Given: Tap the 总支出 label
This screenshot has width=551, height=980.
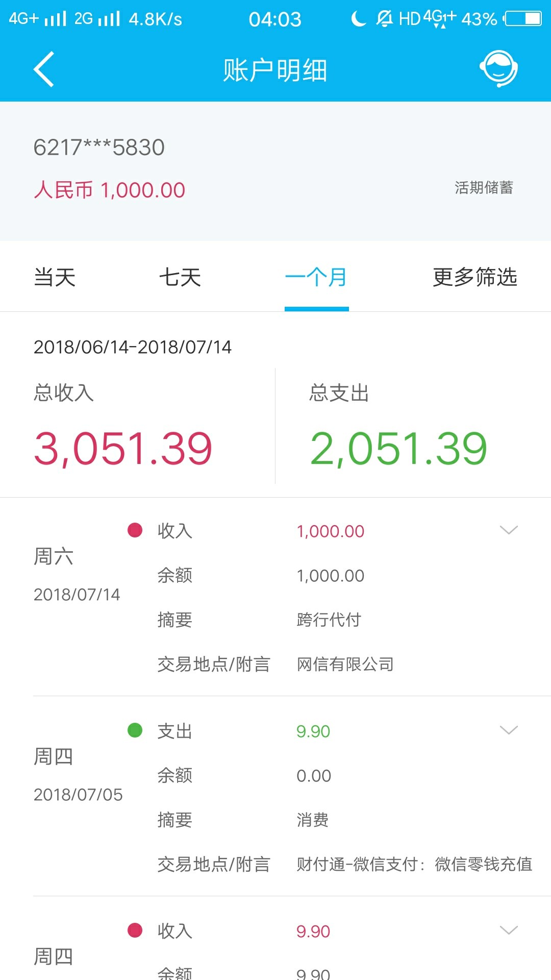Looking at the screenshot, I should (339, 393).
